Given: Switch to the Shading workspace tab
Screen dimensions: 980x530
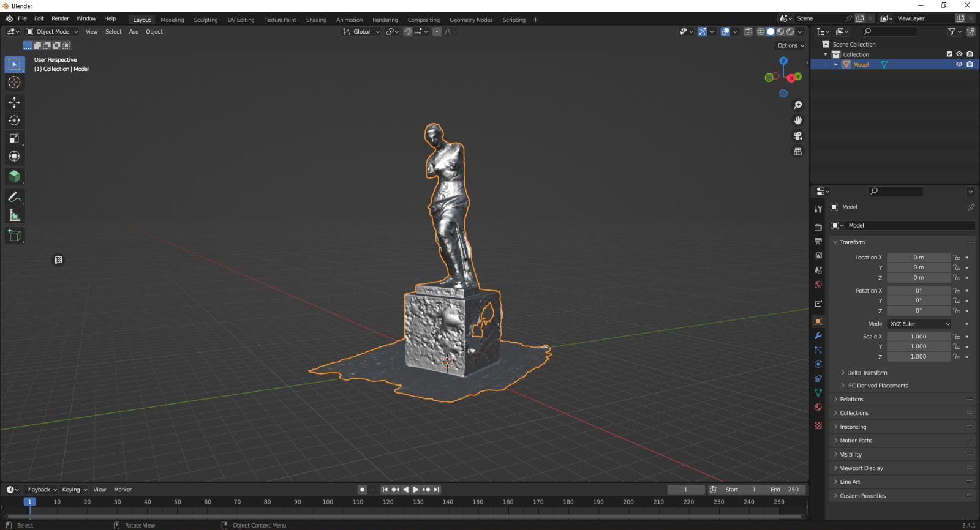Looking at the screenshot, I should tap(316, 20).
